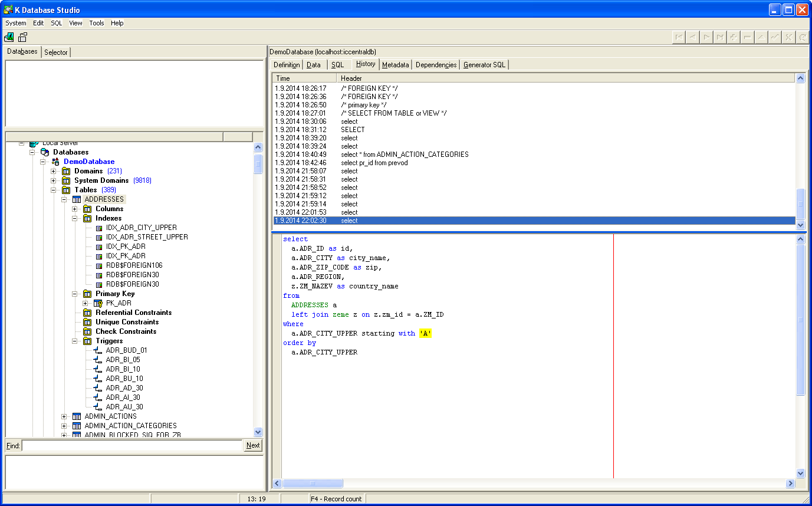
Task: Click the ADR_BUD_01 trigger icon
Action: click(x=98, y=350)
